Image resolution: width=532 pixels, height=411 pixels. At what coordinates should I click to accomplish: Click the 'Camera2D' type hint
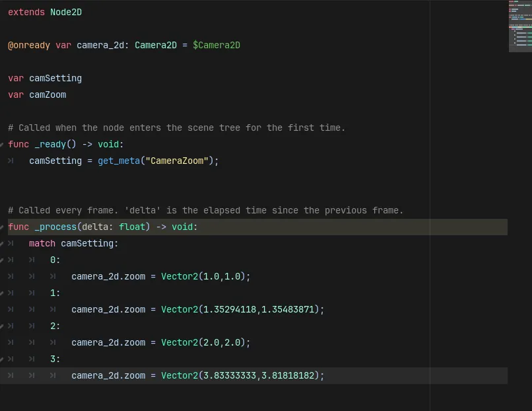[x=156, y=45]
